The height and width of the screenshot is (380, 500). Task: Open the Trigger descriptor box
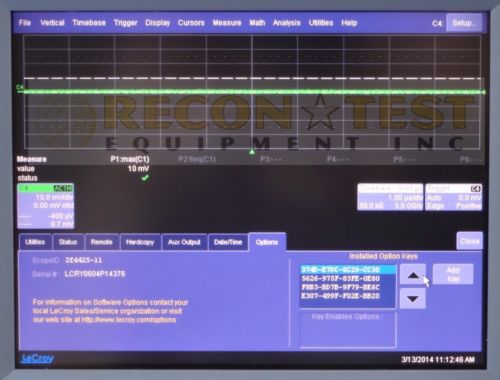tap(454, 197)
